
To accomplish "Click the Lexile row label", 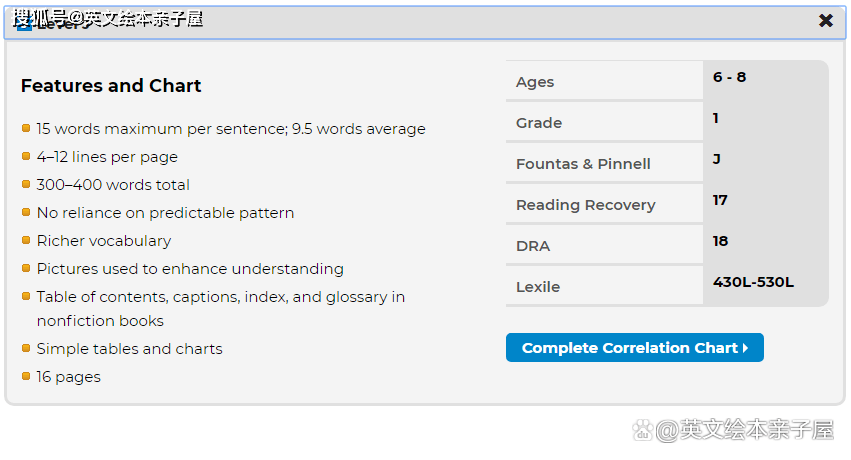I will (538, 287).
